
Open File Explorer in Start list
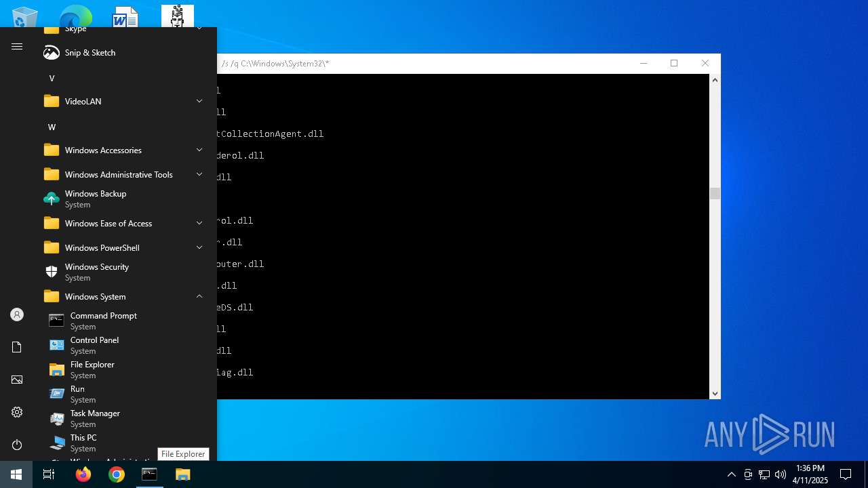[x=122, y=370]
